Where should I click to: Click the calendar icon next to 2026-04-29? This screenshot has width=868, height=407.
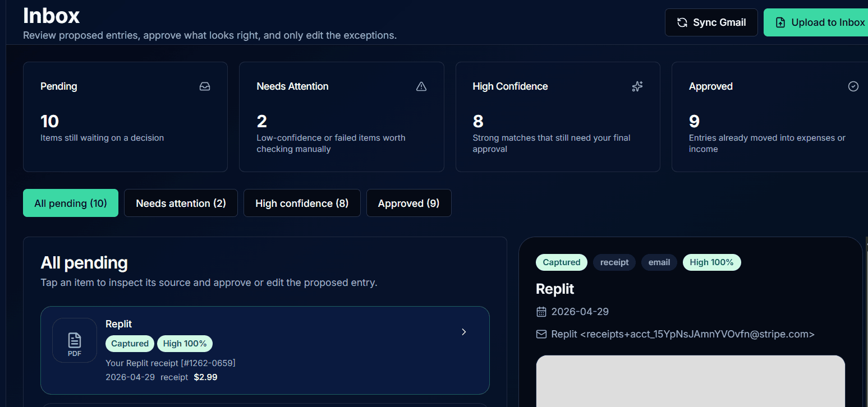[541, 312]
